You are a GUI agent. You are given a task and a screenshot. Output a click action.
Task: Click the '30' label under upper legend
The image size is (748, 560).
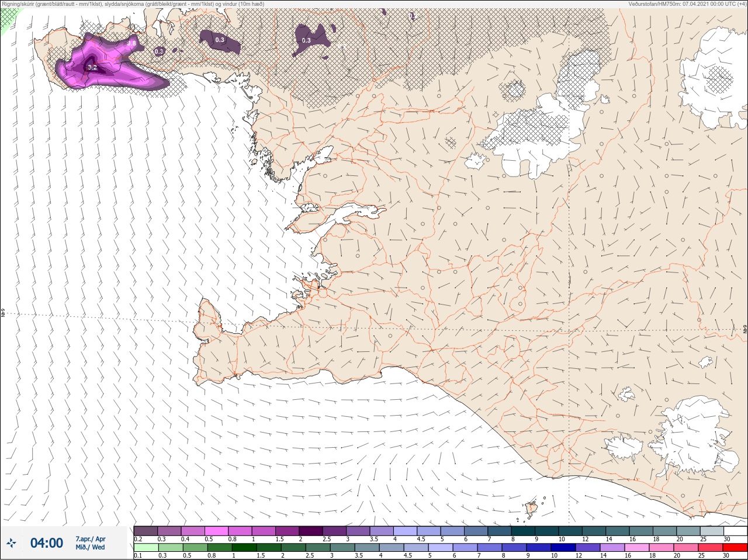726,539
